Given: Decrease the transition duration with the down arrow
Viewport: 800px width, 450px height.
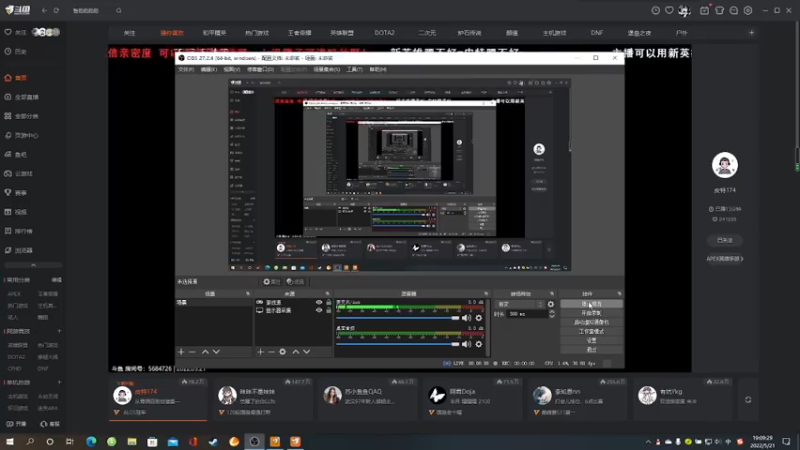Looking at the screenshot, I should 552,316.
